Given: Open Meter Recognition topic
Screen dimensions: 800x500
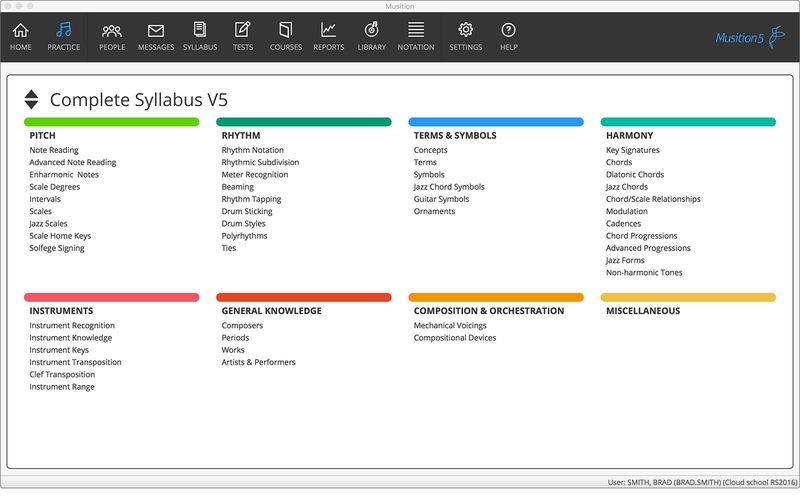Looking at the screenshot, I should (x=255, y=174).
